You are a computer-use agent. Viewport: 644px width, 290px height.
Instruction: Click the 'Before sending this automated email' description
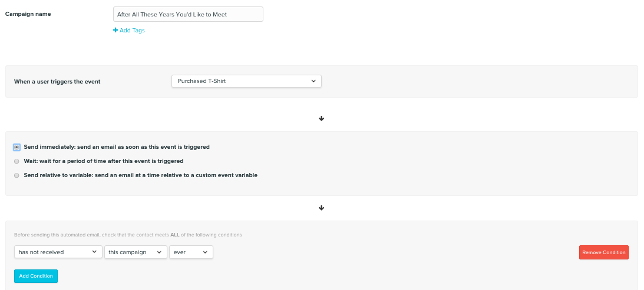(128, 235)
